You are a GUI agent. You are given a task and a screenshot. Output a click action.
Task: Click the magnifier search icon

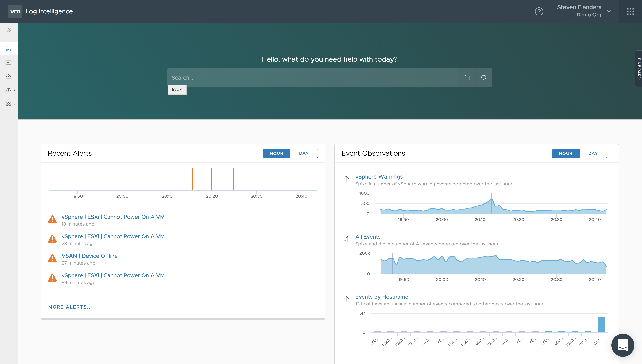pyautogui.click(x=484, y=77)
